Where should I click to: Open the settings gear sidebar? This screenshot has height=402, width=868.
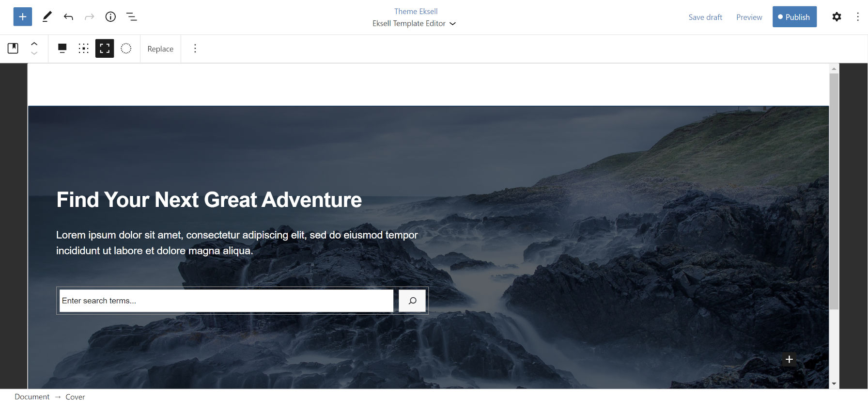pos(837,17)
